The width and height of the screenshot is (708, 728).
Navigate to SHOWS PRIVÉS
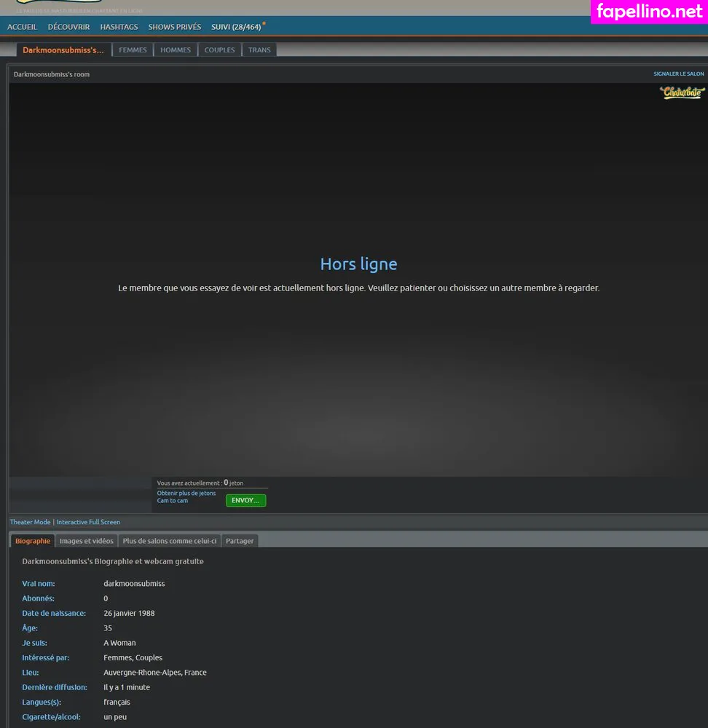[174, 27]
